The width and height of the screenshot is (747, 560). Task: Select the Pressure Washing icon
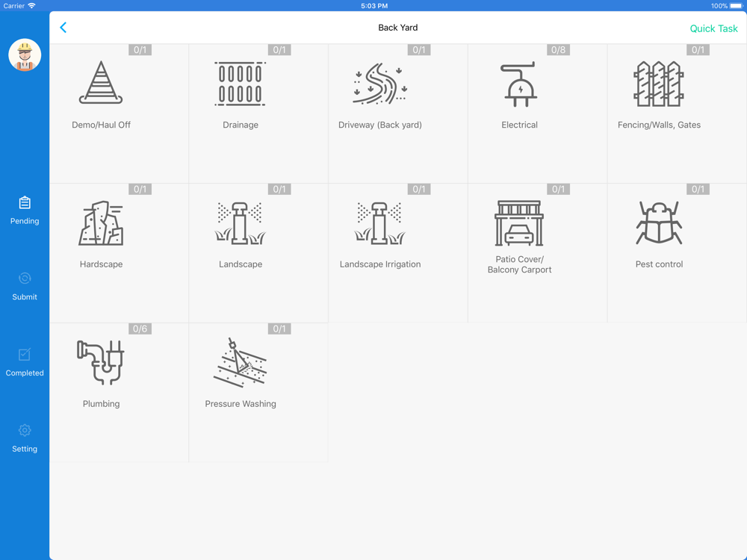point(240,362)
